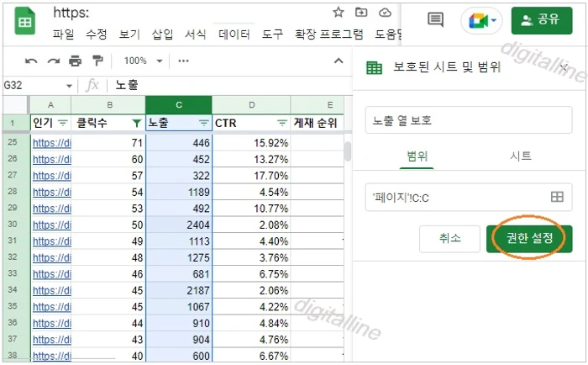
Task: Select column C header
Action: 179,105
